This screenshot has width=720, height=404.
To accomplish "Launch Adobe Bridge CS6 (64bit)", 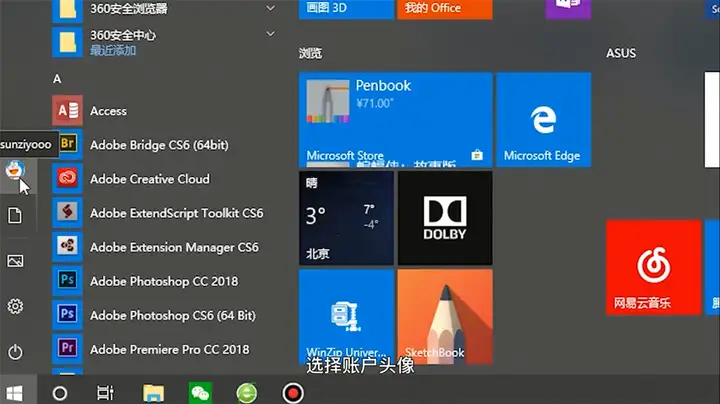I will pyautogui.click(x=163, y=145).
